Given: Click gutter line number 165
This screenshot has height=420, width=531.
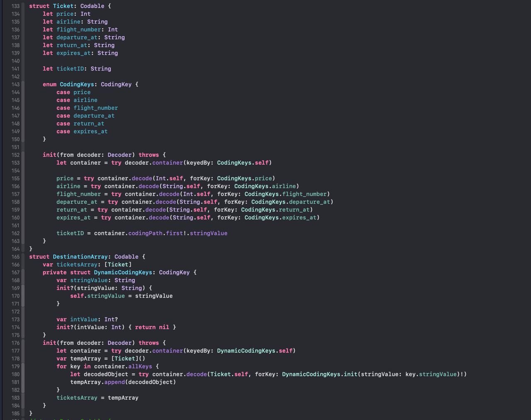Looking at the screenshot, I should click(x=15, y=257).
